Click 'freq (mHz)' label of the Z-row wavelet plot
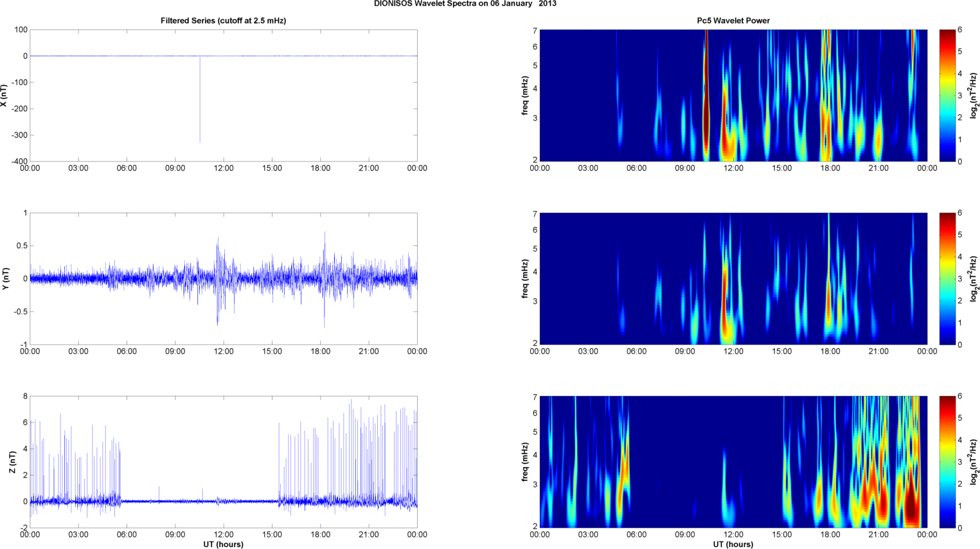Screen dimensions: 980x549 pos(525,462)
